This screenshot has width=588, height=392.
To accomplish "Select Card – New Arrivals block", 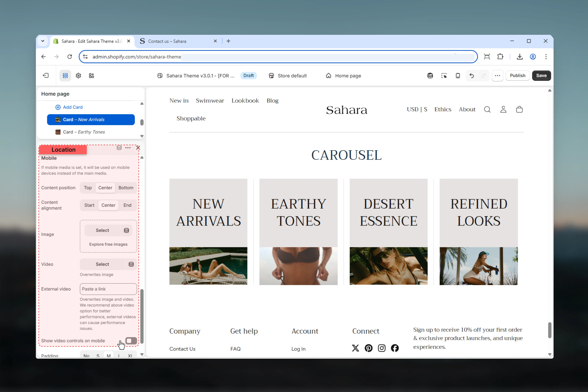I will pos(91,119).
